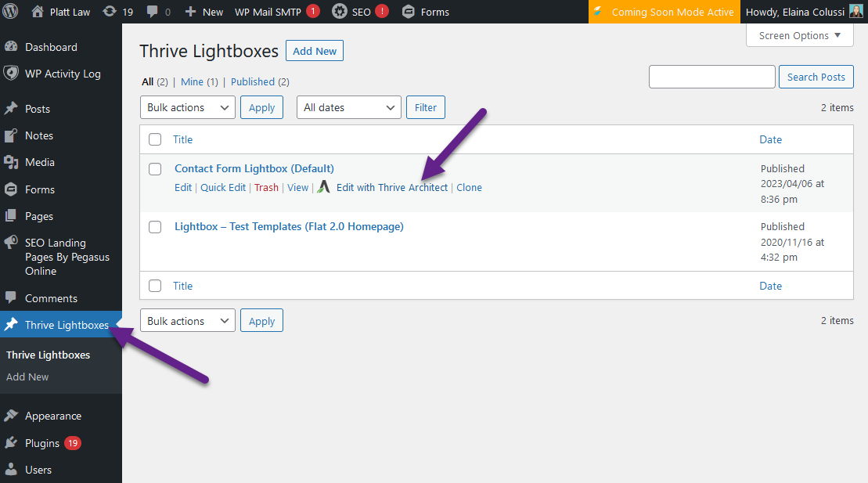Toggle select-all checkbox in table header
Image resolution: width=868 pixels, height=483 pixels.
click(x=155, y=139)
